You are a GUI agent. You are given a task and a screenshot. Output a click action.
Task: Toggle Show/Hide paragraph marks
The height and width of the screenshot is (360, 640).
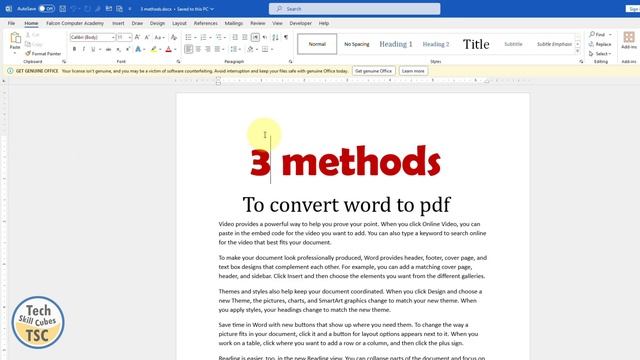coord(286,37)
